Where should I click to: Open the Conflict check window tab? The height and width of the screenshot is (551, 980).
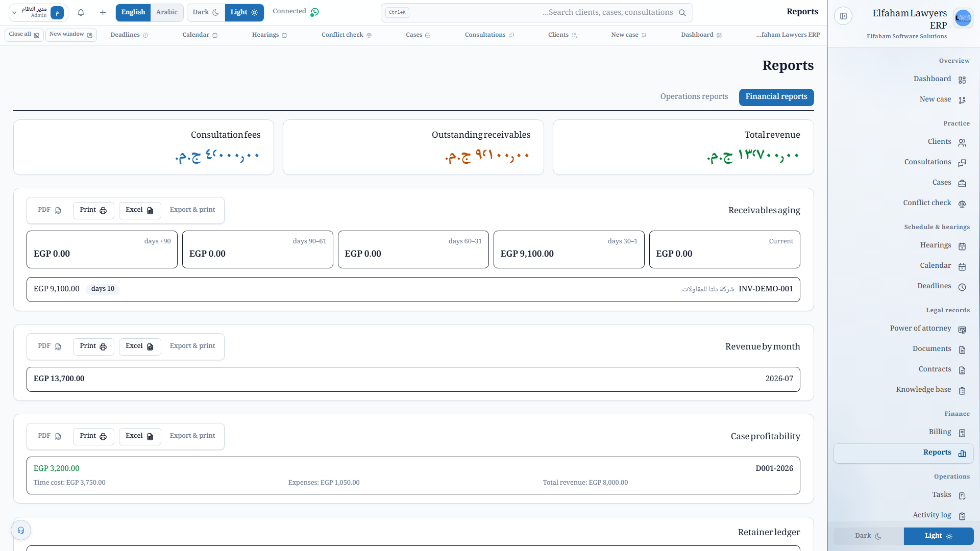click(x=347, y=35)
